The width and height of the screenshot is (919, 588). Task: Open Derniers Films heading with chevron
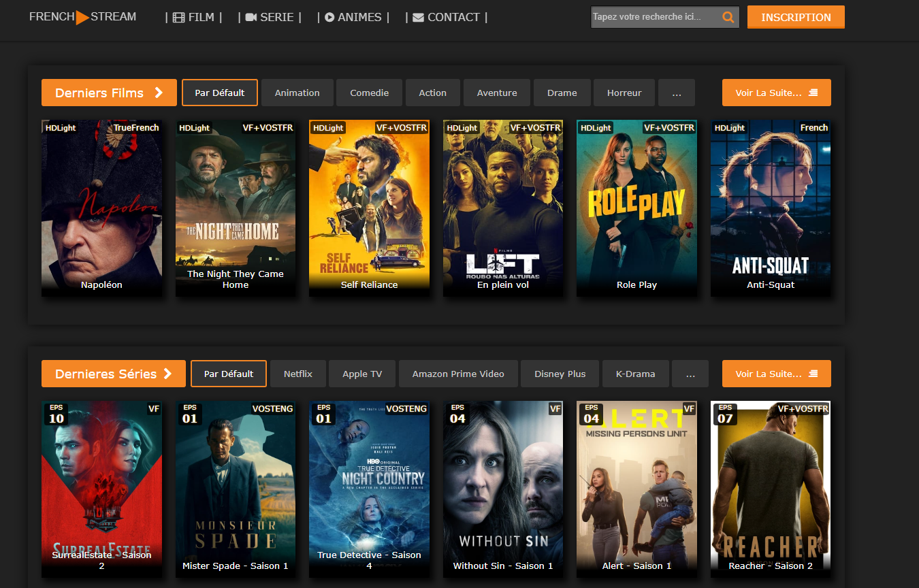(x=109, y=93)
